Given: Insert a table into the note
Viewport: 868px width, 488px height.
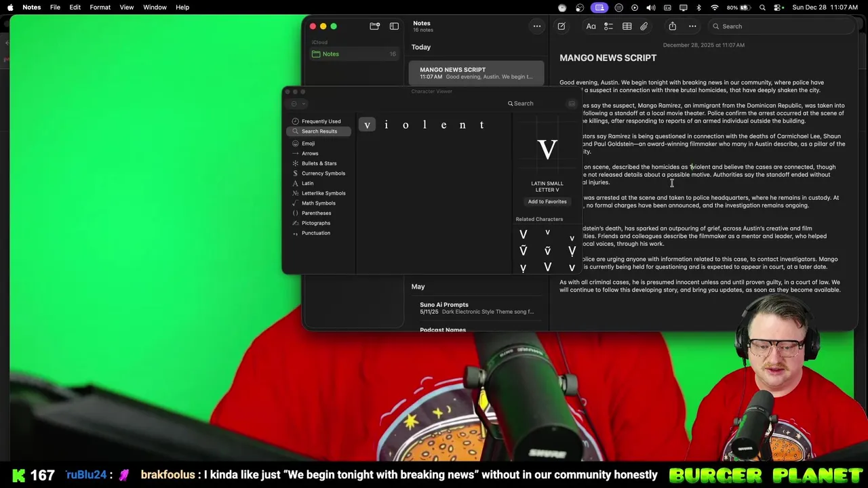Looking at the screenshot, I should tap(627, 26).
